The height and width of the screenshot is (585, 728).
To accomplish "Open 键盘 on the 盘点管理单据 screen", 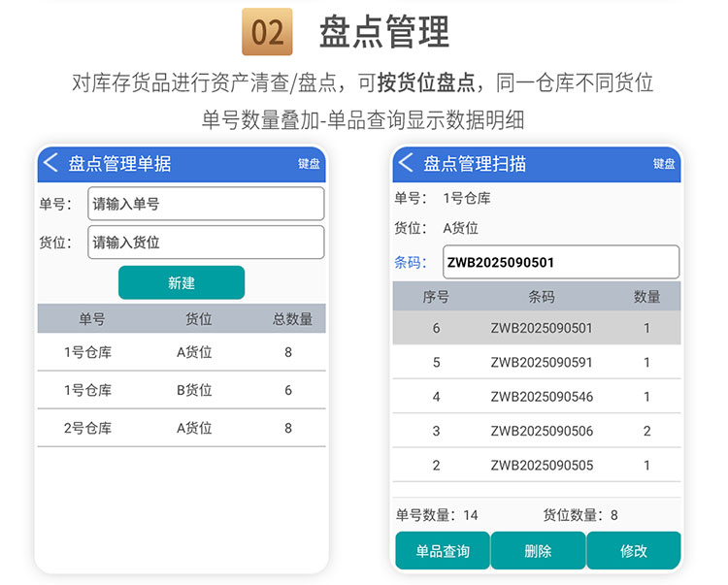I will tap(309, 164).
